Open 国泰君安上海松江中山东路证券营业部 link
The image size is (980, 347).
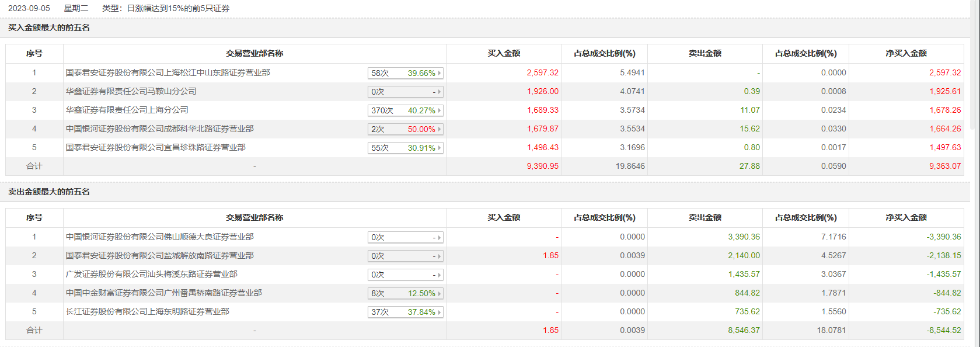click(x=168, y=73)
